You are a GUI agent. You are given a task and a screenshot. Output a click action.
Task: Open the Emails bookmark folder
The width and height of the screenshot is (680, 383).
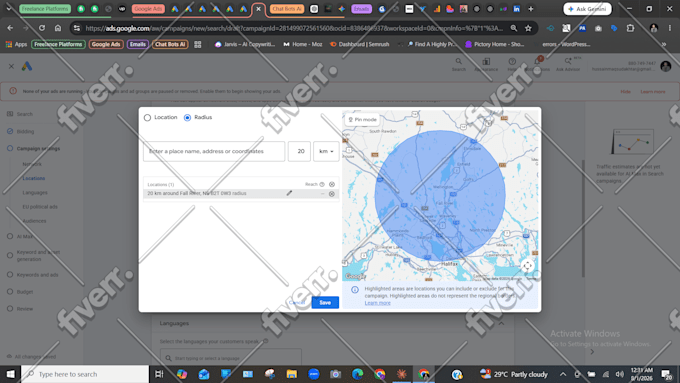[137, 44]
